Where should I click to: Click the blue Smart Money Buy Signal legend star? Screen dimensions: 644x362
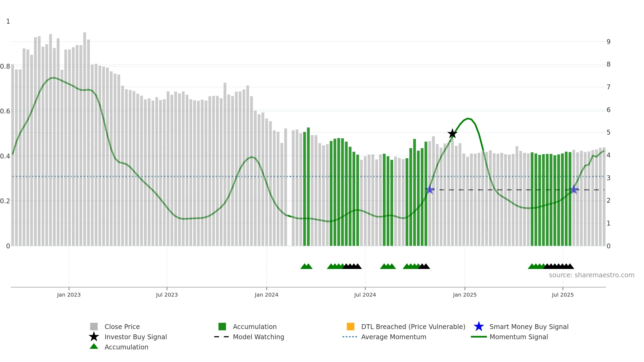point(479,327)
